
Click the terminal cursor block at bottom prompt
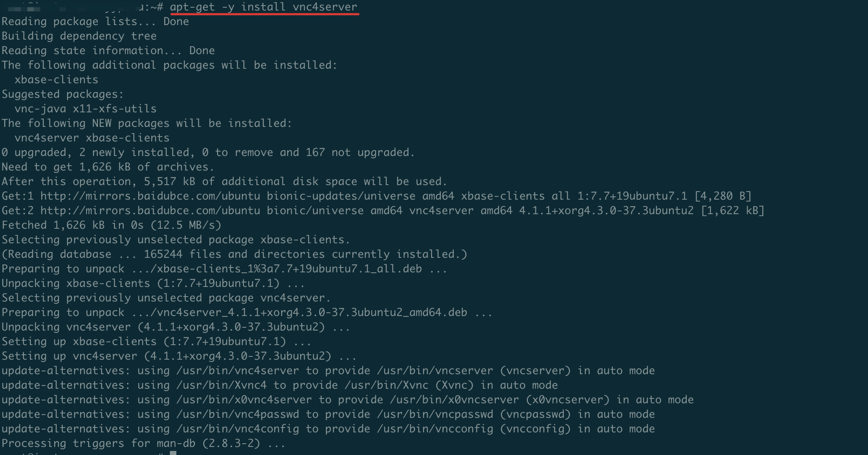click(x=173, y=453)
